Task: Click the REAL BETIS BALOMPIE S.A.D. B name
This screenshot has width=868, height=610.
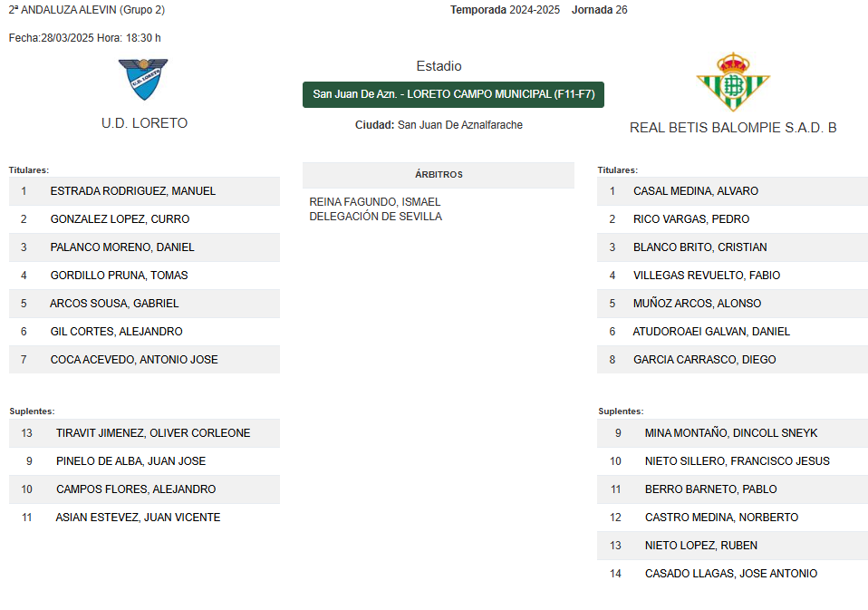Action: coord(733,128)
